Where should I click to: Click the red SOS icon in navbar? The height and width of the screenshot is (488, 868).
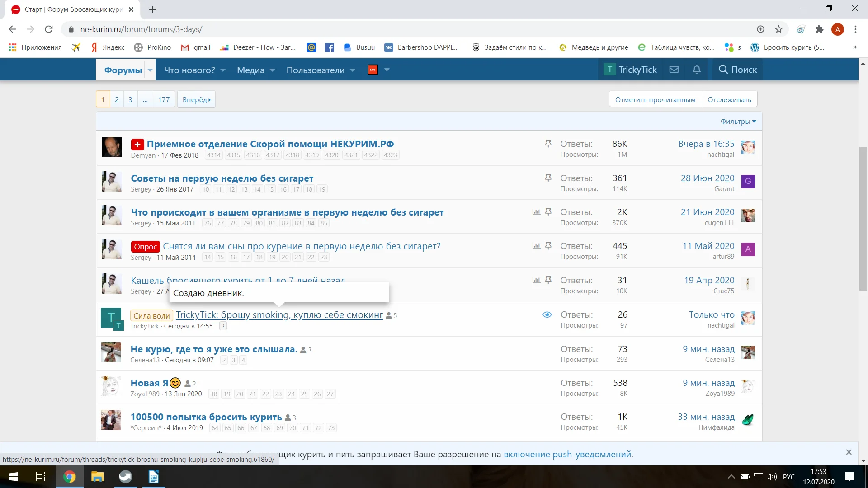click(x=373, y=70)
